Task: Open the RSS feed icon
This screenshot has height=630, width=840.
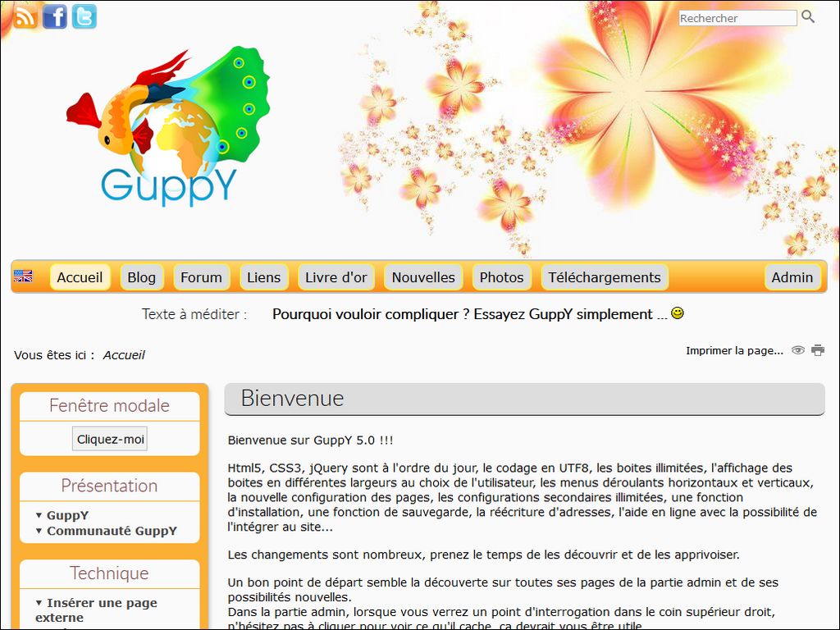Action: 25,16
